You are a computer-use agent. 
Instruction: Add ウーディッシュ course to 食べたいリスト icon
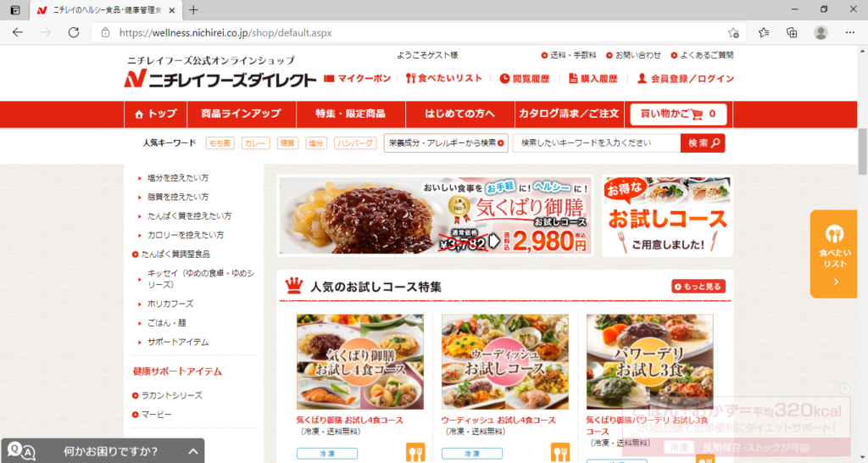pyautogui.click(x=560, y=453)
